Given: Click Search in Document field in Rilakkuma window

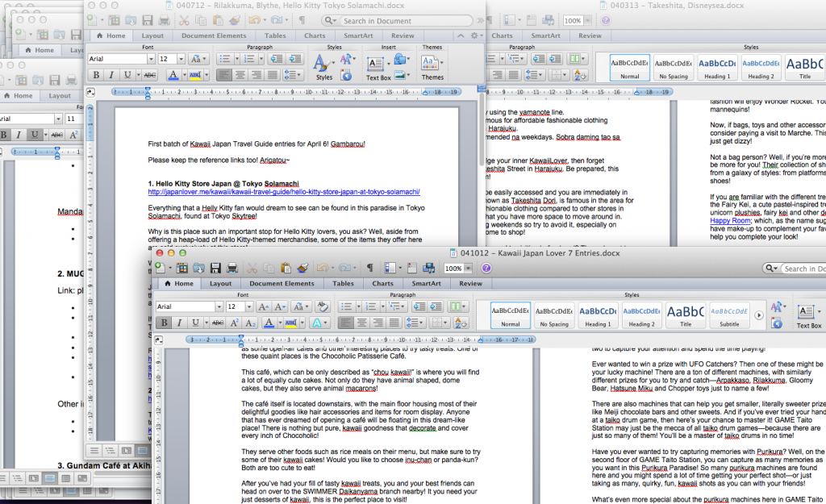Looking at the screenshot, I should 397,20.
